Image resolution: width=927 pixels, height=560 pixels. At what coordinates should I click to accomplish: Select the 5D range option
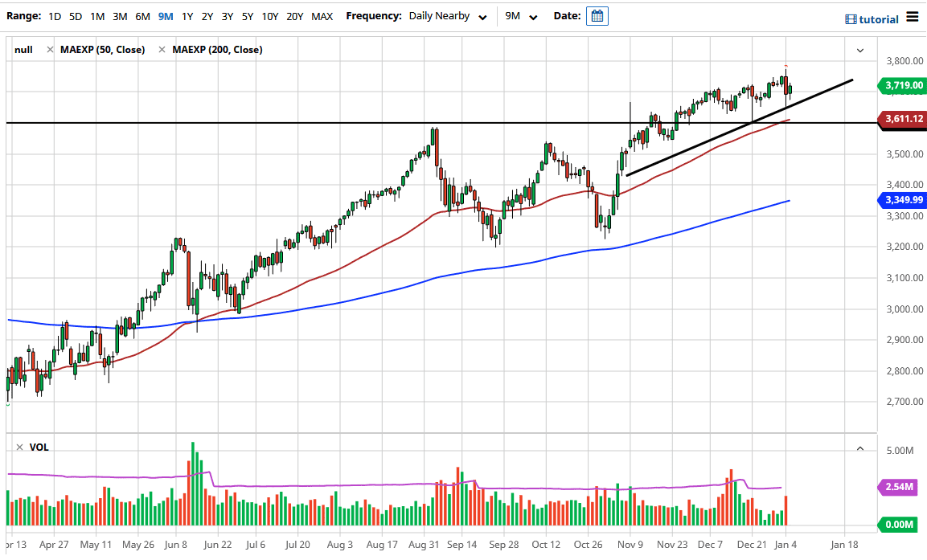point(75,15)
